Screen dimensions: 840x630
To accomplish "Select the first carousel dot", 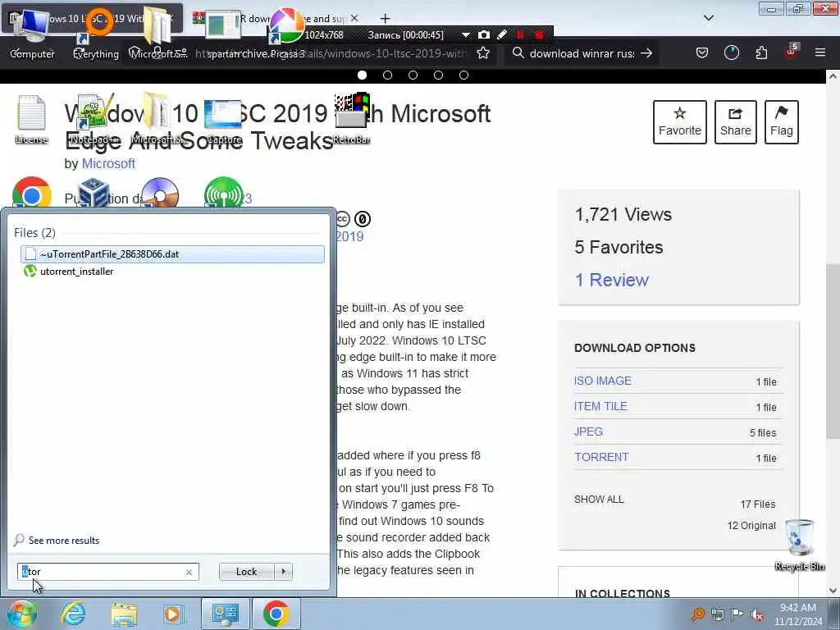I will (362, 75).
